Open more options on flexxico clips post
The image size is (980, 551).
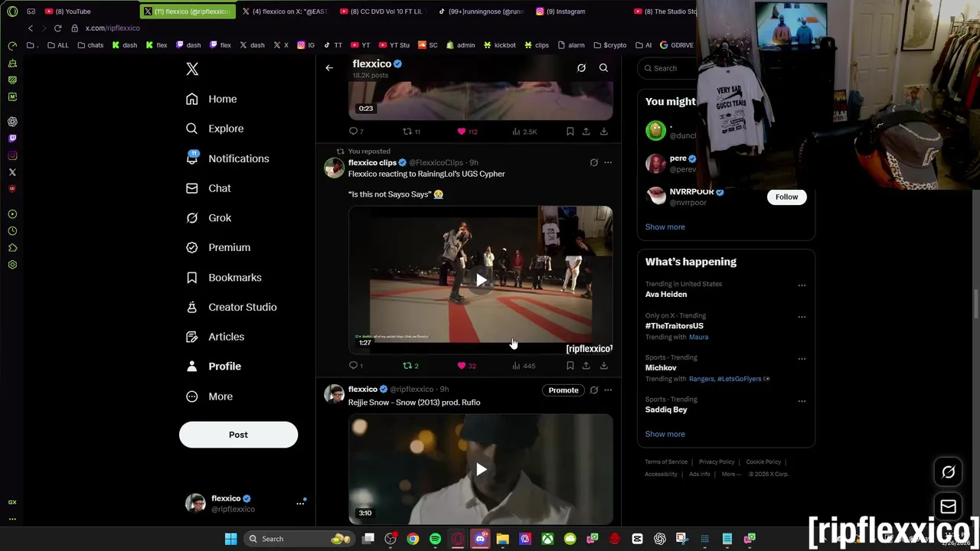point(608,162)
